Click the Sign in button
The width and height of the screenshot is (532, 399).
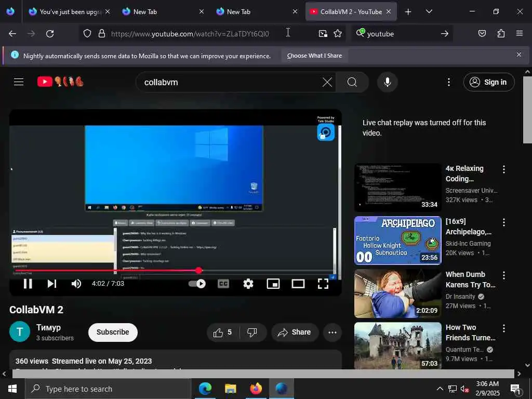point(489,82)
